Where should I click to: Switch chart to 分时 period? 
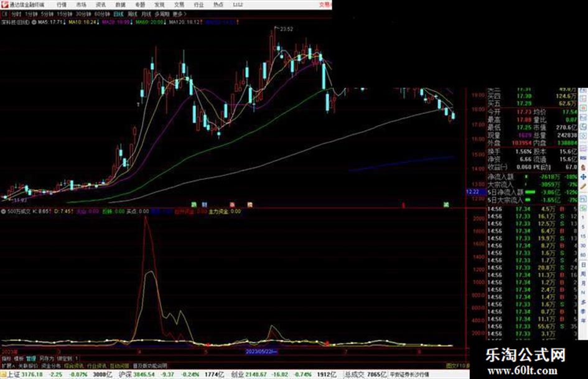(x=16, y=14)
